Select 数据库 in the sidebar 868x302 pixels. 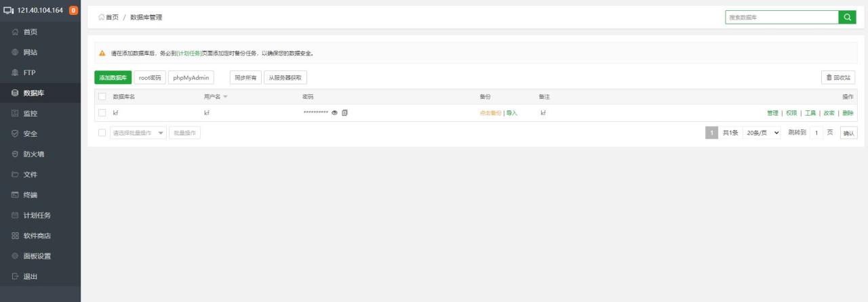pyautogui.click(x=40, y=93)
